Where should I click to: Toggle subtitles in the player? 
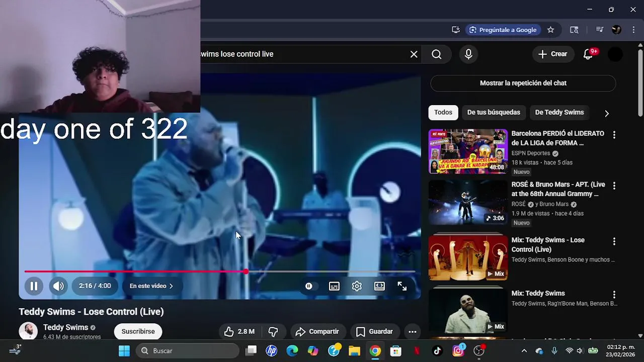pos(334,286)
